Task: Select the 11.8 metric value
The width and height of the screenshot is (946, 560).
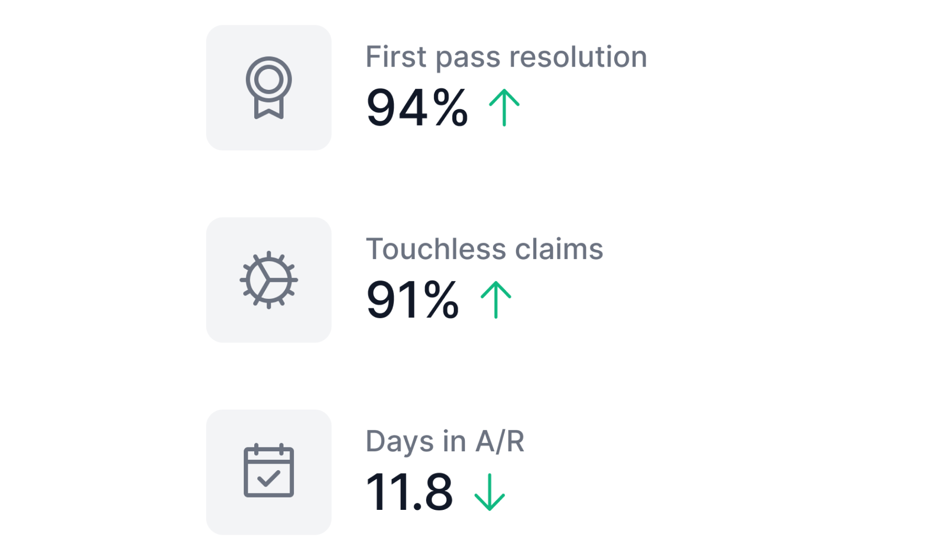Action: (409, 491)
